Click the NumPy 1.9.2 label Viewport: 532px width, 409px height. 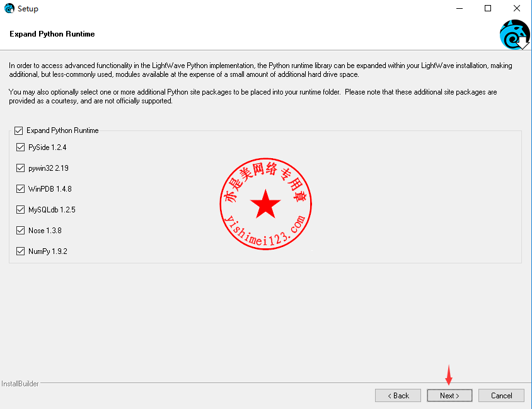[x=48, y=251]
